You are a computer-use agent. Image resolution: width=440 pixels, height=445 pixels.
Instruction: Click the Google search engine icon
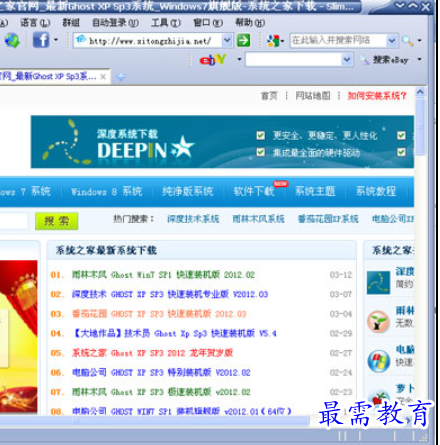[x=273, y=41]
